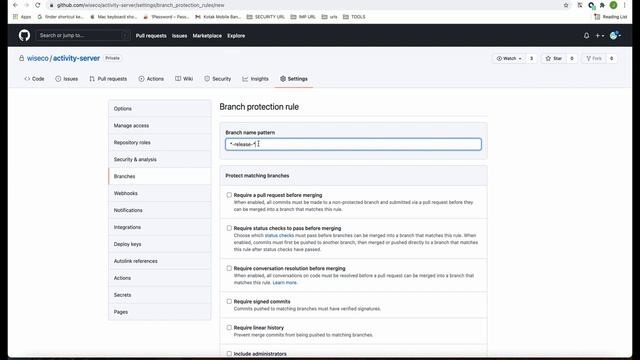Enable Require status checks to pass
Viewport: 640px width, 360px height.
click(229, 228)
